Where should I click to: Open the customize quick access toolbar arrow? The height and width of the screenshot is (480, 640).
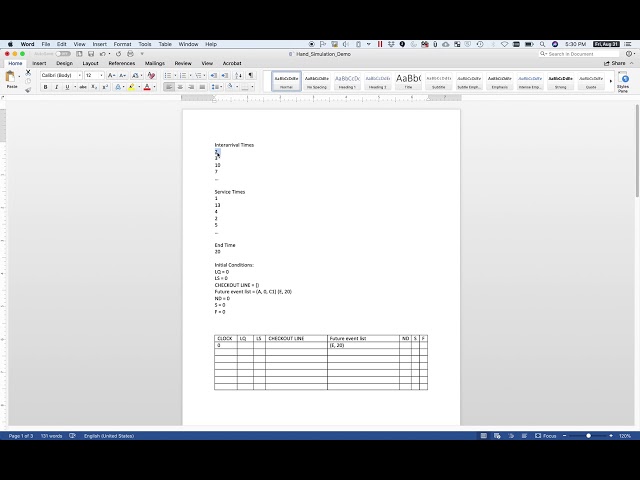142,54
